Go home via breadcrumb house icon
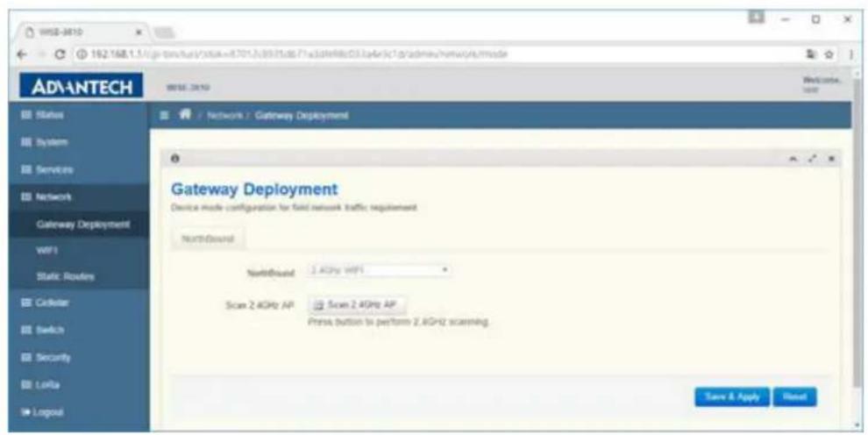The image size is (868, 435). click(185, 115)
